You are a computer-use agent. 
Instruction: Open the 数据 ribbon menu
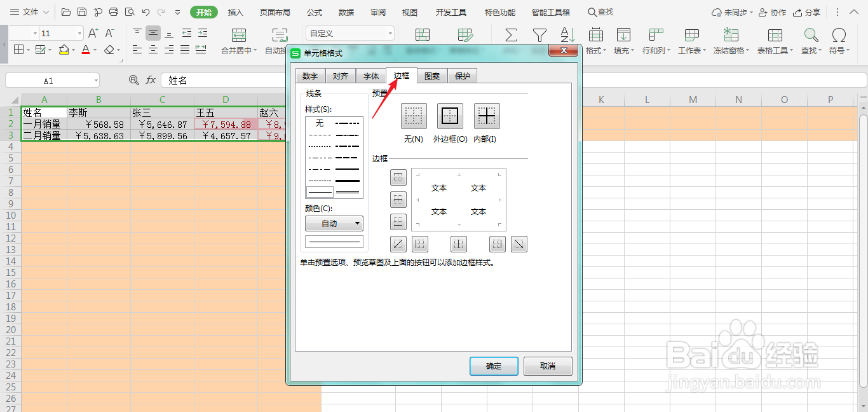click(345, 11)
